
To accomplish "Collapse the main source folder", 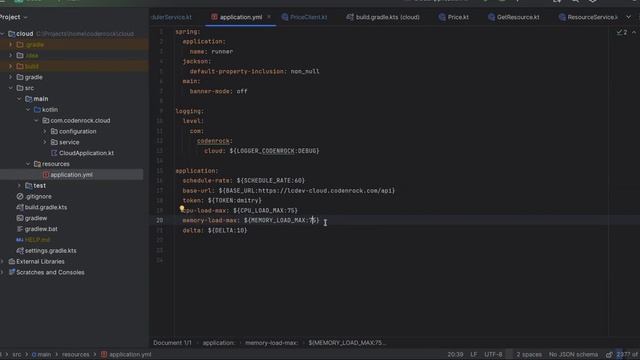I will point(19,99).
